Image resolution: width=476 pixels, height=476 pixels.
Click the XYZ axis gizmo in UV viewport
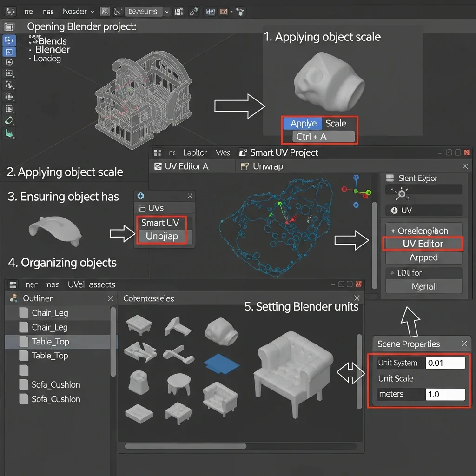(356, 191)
